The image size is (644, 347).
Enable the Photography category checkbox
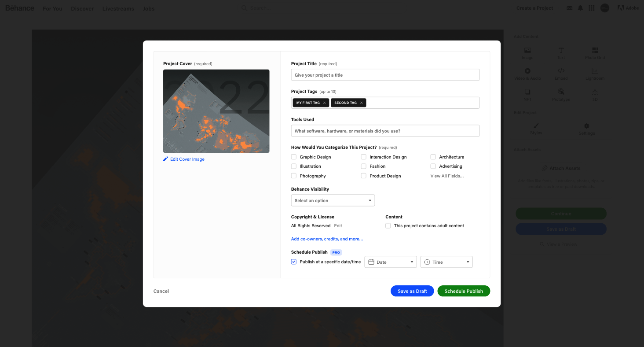pos(293,175)
